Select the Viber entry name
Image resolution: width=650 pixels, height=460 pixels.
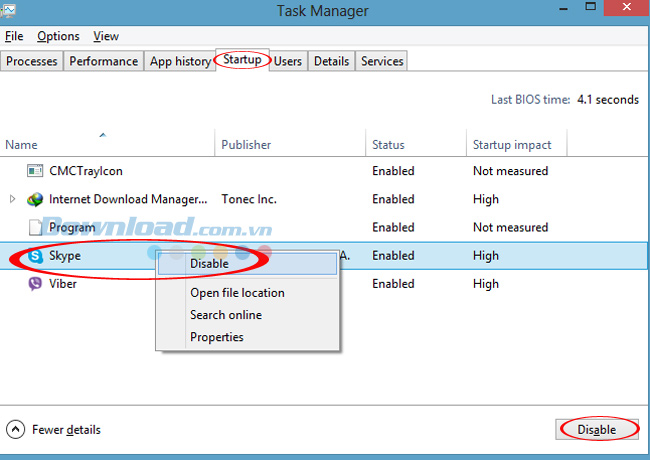coord(63,284)
